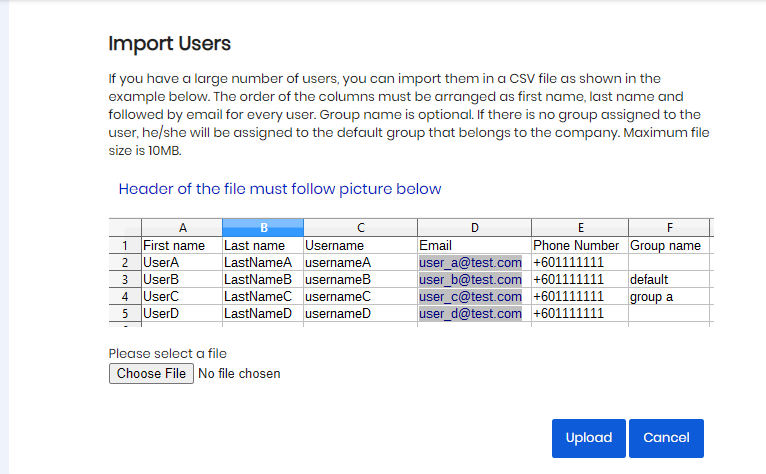Click the 'Group name' header cell
766x474 pixels.
pos(665,245)
